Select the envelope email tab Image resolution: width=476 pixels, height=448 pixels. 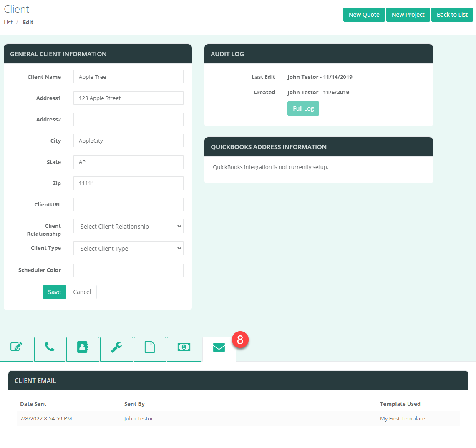tap(219, 348)
